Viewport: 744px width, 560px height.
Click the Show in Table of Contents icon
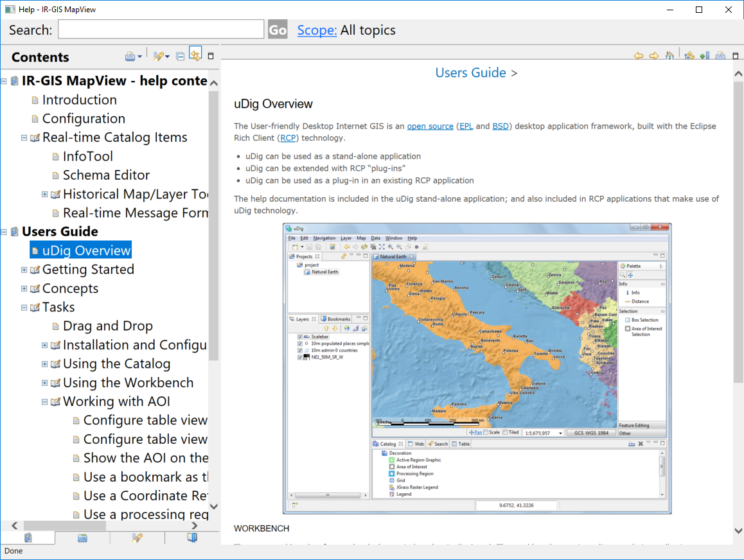[x=689, y=56]
